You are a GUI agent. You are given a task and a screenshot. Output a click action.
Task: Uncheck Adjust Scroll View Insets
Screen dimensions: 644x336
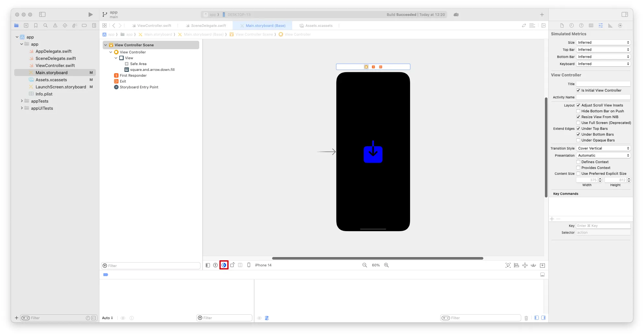(x=578, y=105)
